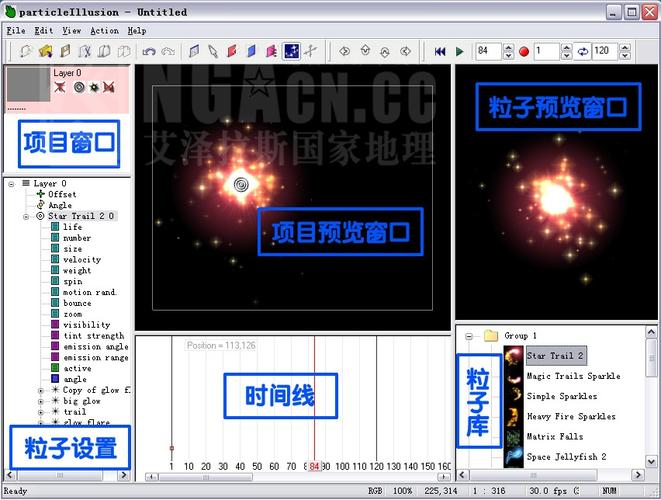Decrease the start frame stepper value
The height and width of the screenshot is (500, 661).
coord(567,55)
